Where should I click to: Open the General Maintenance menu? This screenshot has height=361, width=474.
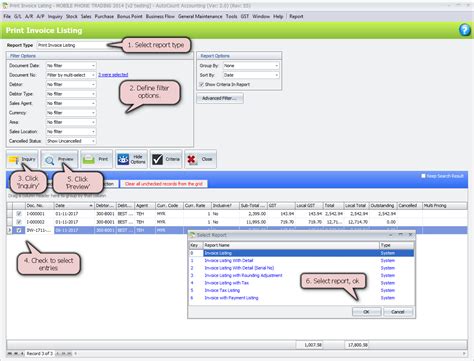click(200, 16)
